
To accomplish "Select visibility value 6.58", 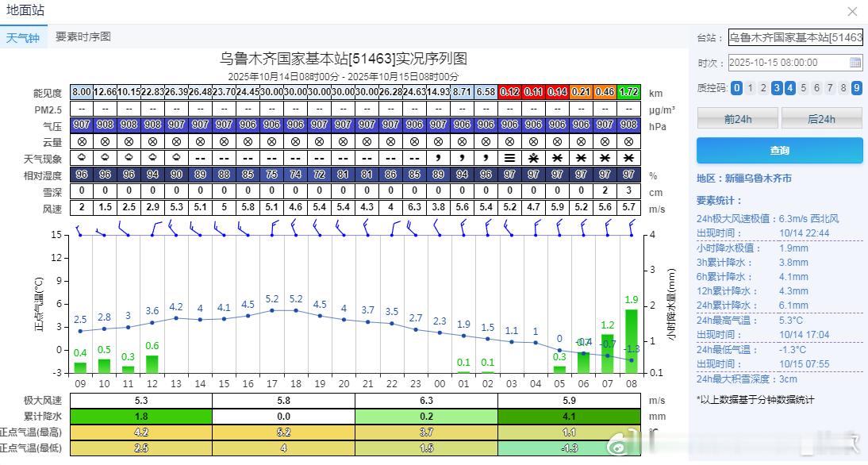I will click(486, 92).
